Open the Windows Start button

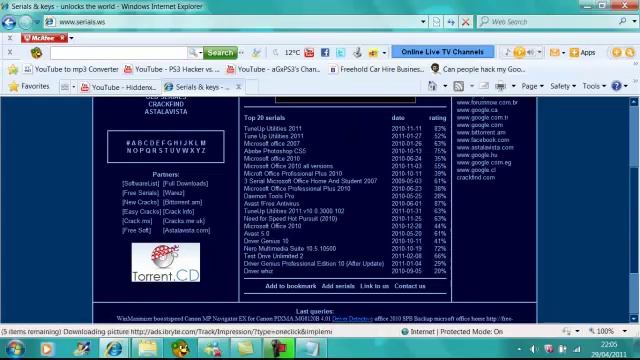tap(15, 349)
